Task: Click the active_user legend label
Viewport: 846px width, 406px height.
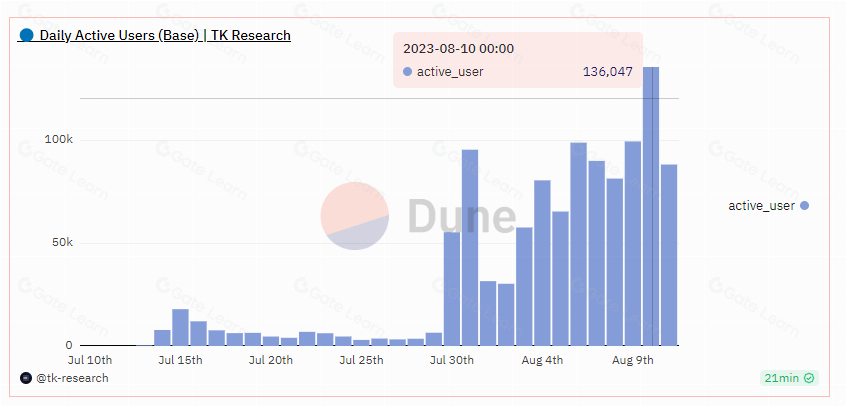Action: pos(761,206)
